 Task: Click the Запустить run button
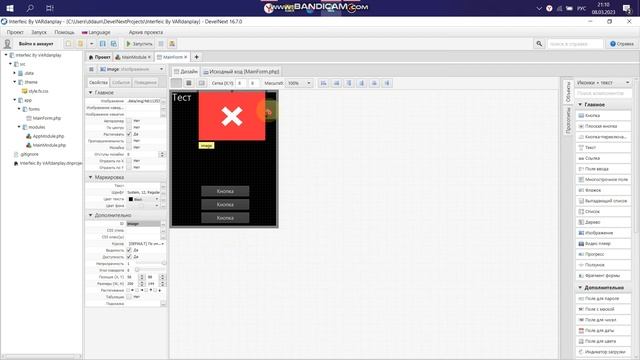click(139, 44)
